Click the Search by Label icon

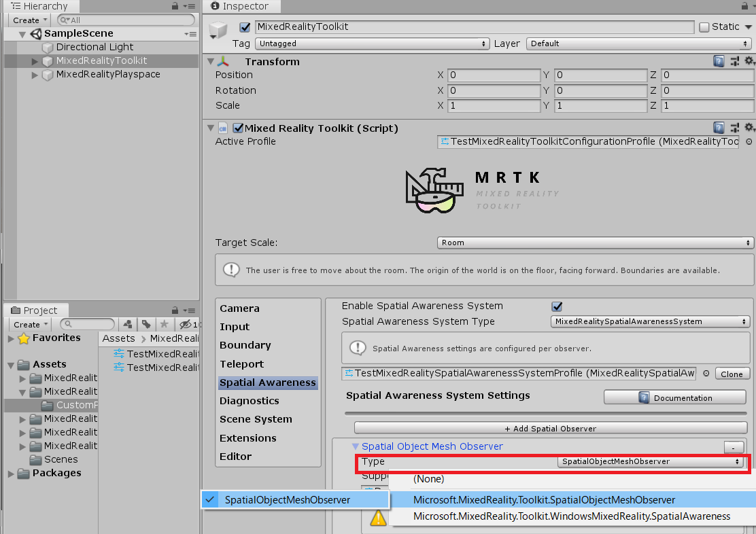click(146, 324)
